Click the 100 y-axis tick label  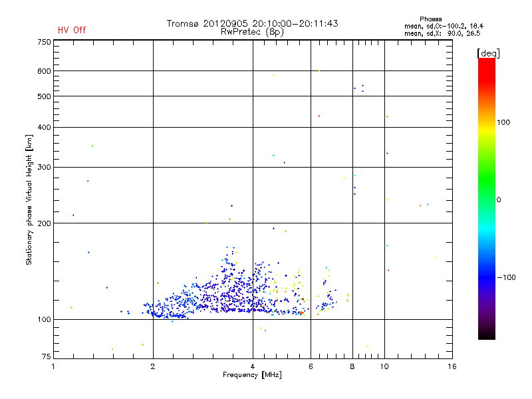coord(44,320)
